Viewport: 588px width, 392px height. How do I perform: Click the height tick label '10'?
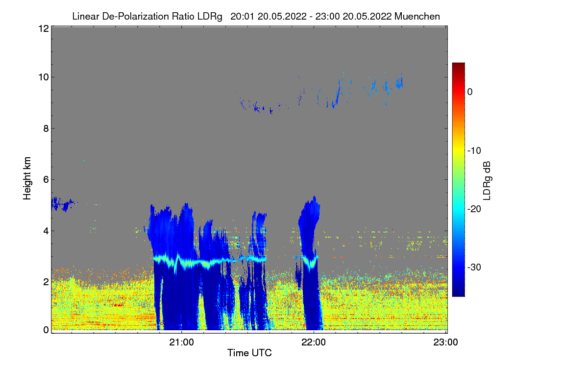pos(43,77)
